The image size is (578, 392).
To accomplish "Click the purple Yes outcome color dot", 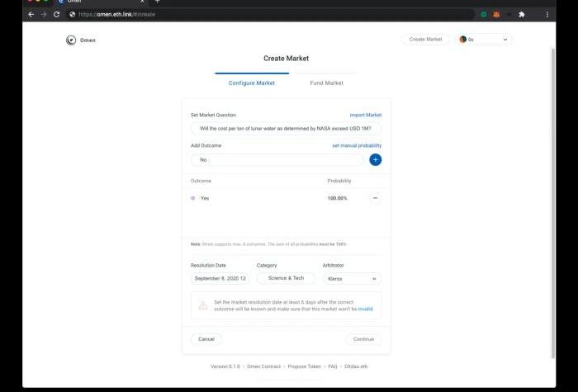I will pos(193,198).
